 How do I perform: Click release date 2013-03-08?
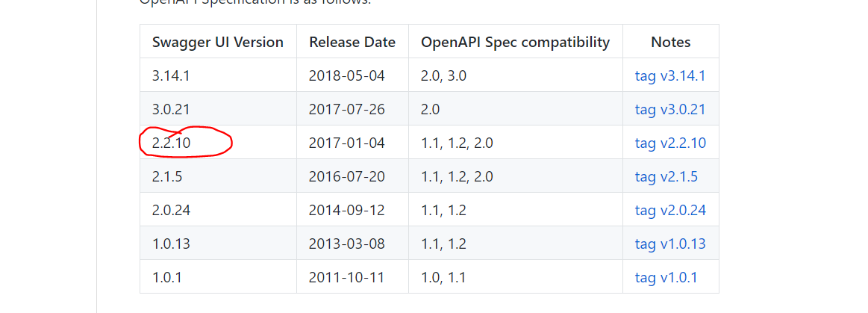click(352, 244)
